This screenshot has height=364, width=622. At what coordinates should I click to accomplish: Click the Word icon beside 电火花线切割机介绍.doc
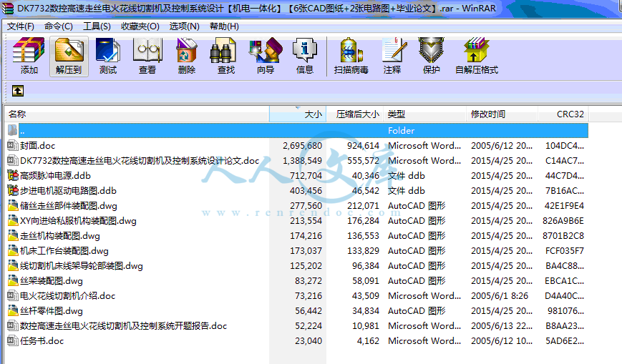[13, 295]
